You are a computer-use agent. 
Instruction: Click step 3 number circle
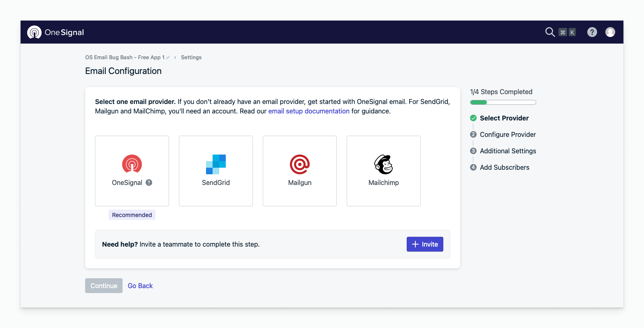pyautogui.click(x=473, y=151)
